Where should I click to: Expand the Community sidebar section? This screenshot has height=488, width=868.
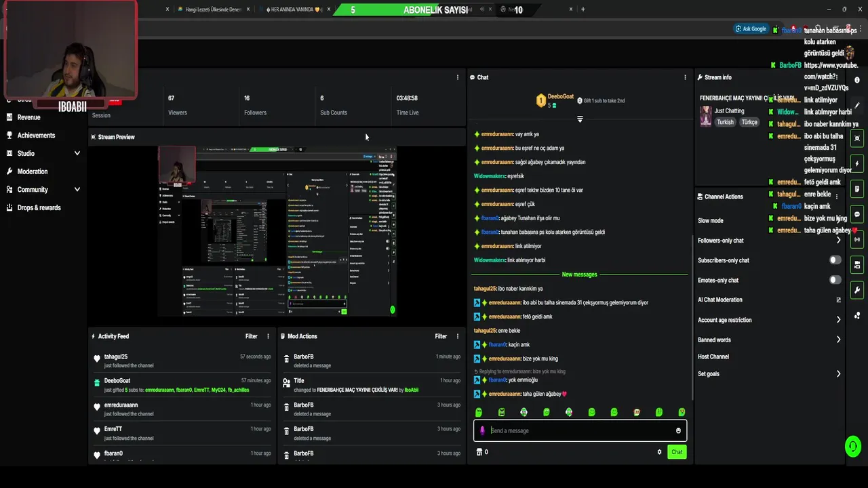coord(77,190)
